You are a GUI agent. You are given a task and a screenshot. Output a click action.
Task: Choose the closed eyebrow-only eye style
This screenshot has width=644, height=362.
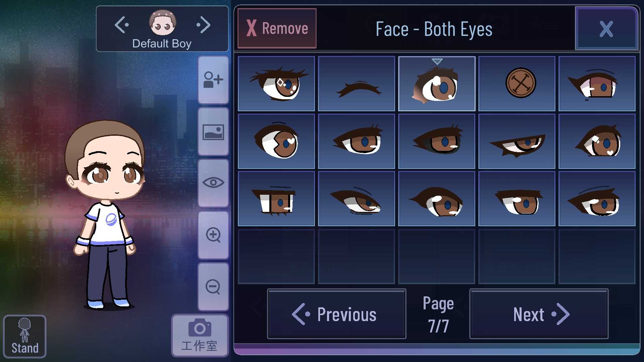(357, 83)
